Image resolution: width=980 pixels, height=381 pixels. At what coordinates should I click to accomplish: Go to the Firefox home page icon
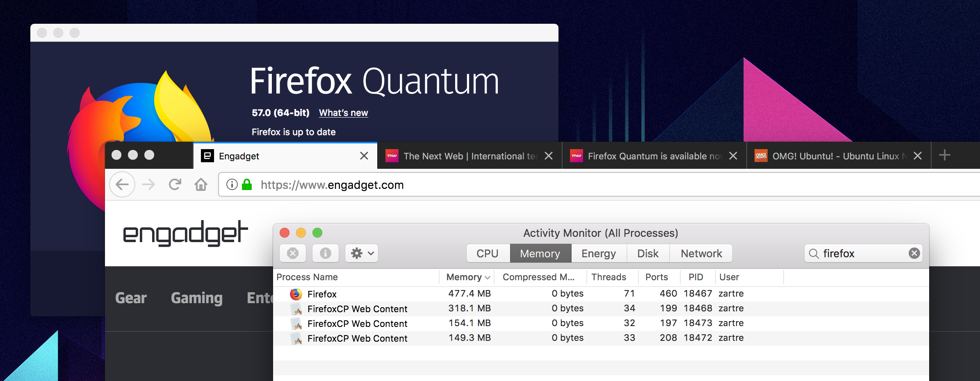[x=201, y=185]
